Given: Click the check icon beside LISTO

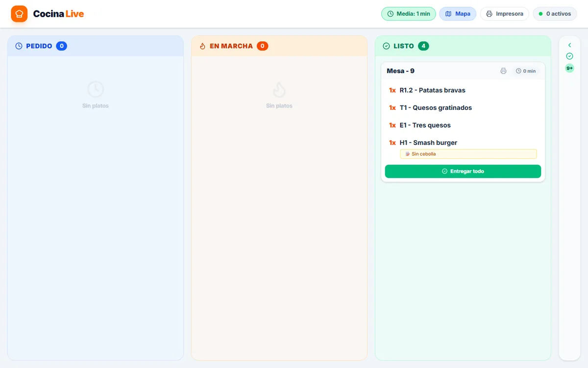Looking at the screenshot, I should click(x=386, y=46).
